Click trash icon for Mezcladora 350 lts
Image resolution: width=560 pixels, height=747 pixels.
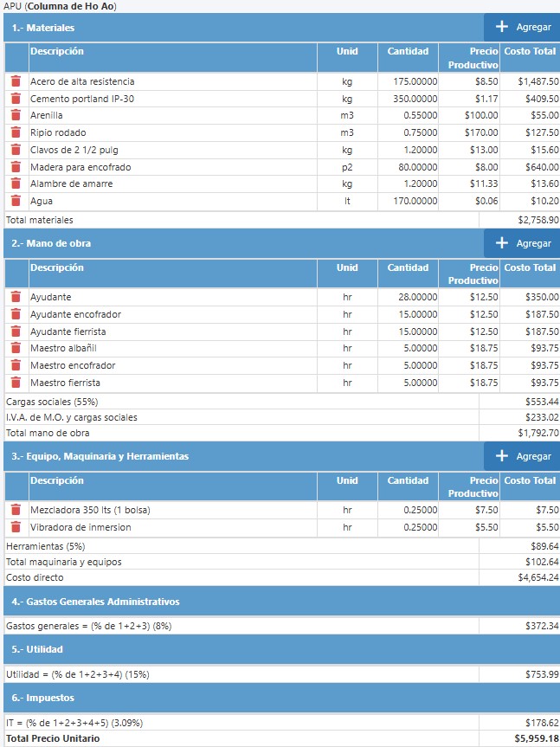tap(16, 510)
